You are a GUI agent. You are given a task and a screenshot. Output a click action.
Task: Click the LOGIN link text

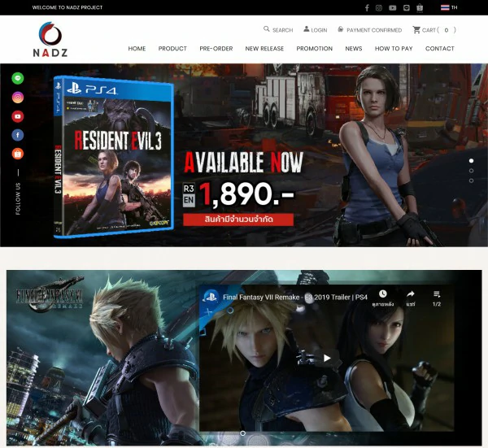click(319, 30)
